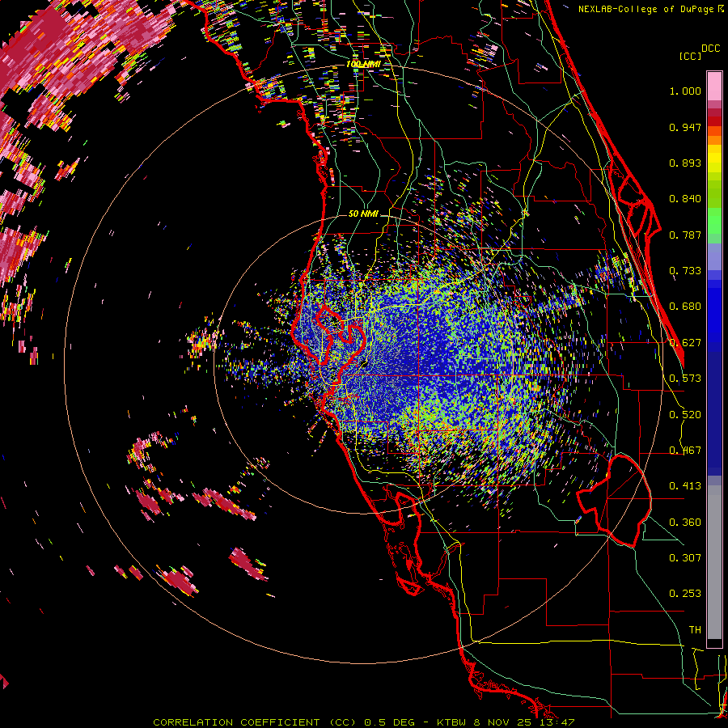Click the 0.5 DEG elevation text
This screenshot has width=728, height=728.
[390, 722]
